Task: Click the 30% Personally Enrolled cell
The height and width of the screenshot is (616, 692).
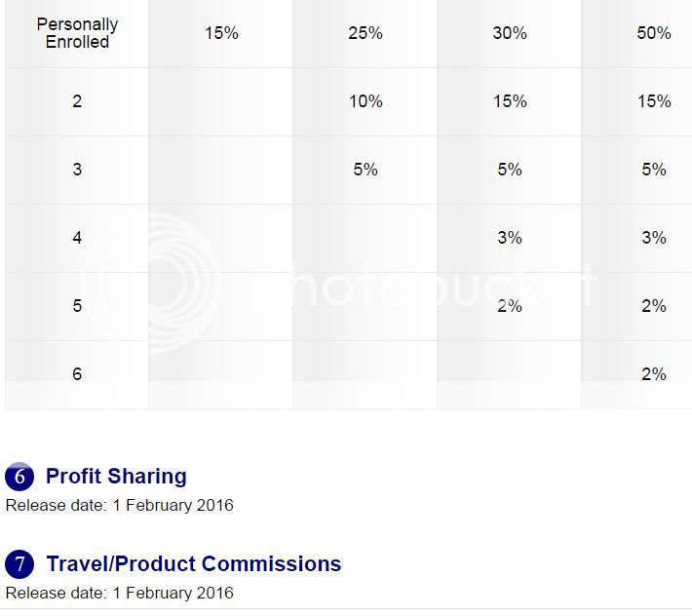Action: [510, 33]
